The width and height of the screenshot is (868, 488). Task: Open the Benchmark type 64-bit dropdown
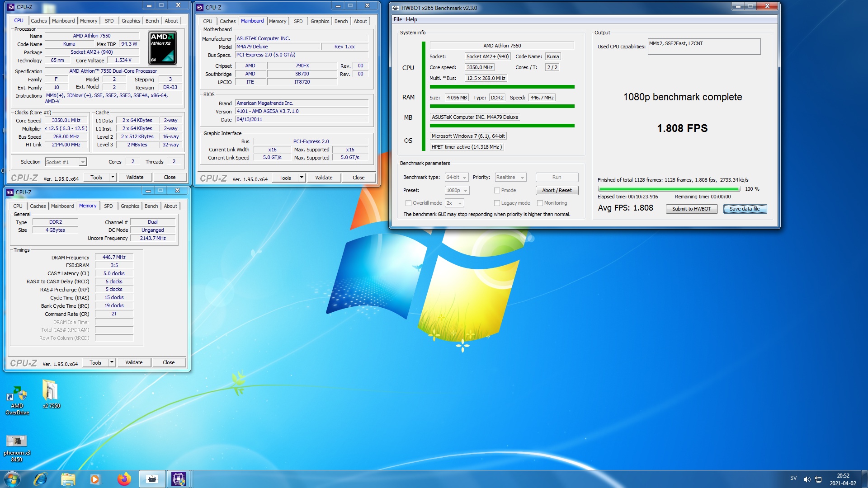click(x=456, y=178)
